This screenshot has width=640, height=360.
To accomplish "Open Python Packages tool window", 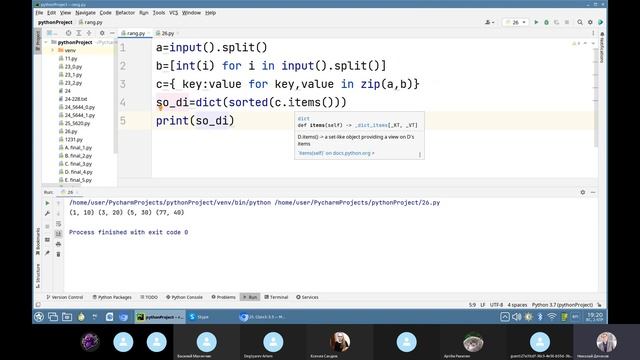I will pyautogui.click(x=112, y=297).
